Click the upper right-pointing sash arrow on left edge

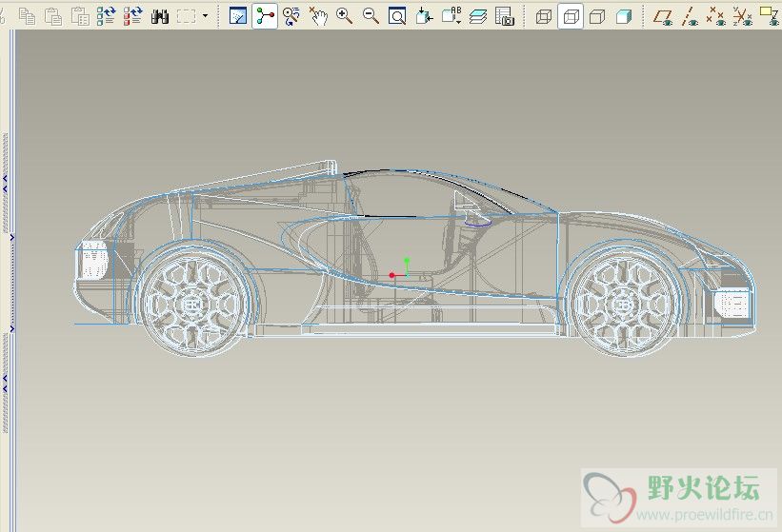[12, 238]
